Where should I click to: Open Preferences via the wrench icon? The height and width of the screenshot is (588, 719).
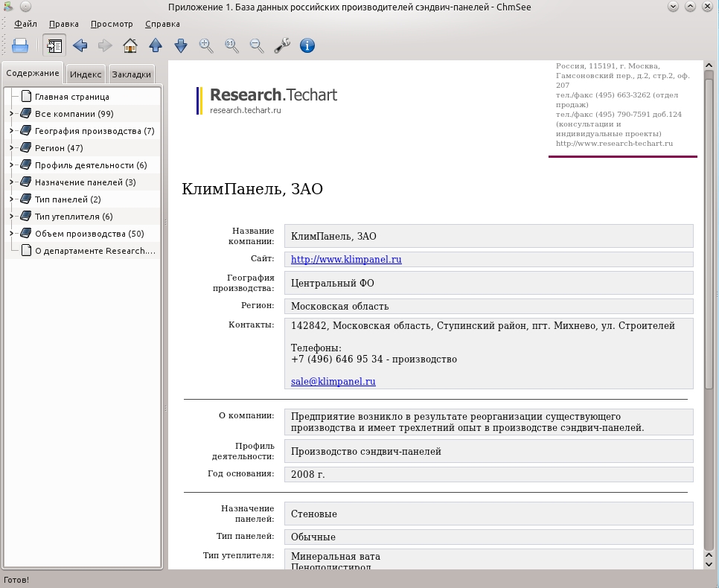(282, 45)
